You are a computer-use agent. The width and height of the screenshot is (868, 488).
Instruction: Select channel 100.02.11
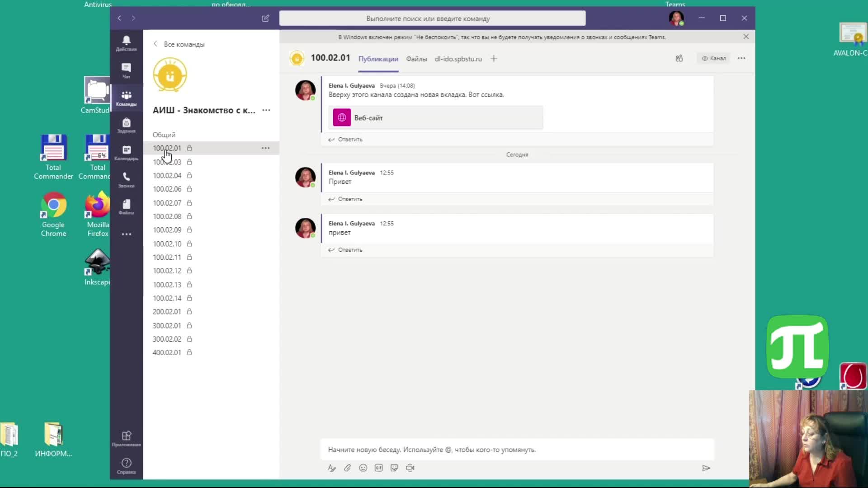pyautogui.click(x=211, y=258)
